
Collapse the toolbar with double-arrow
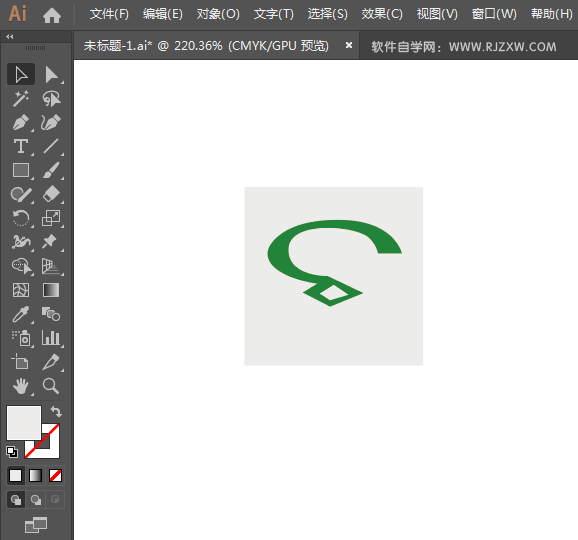10,36
